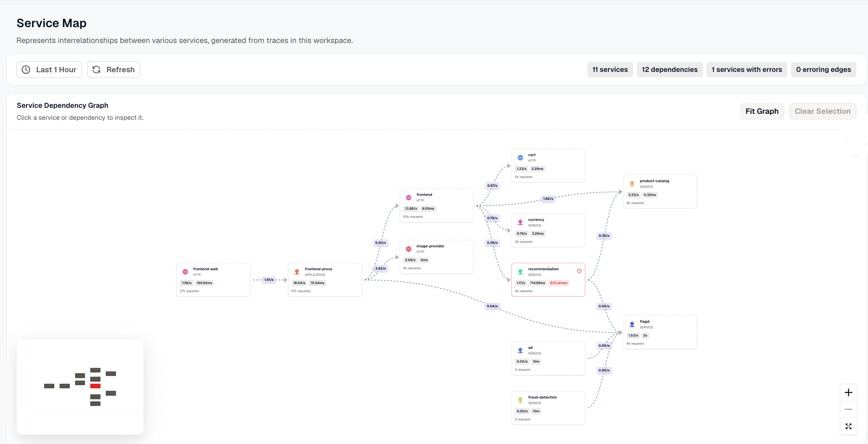Open the Last 1 Hour time range selector
The width and height of the screenshot is (868, 444).
[49, 69]
